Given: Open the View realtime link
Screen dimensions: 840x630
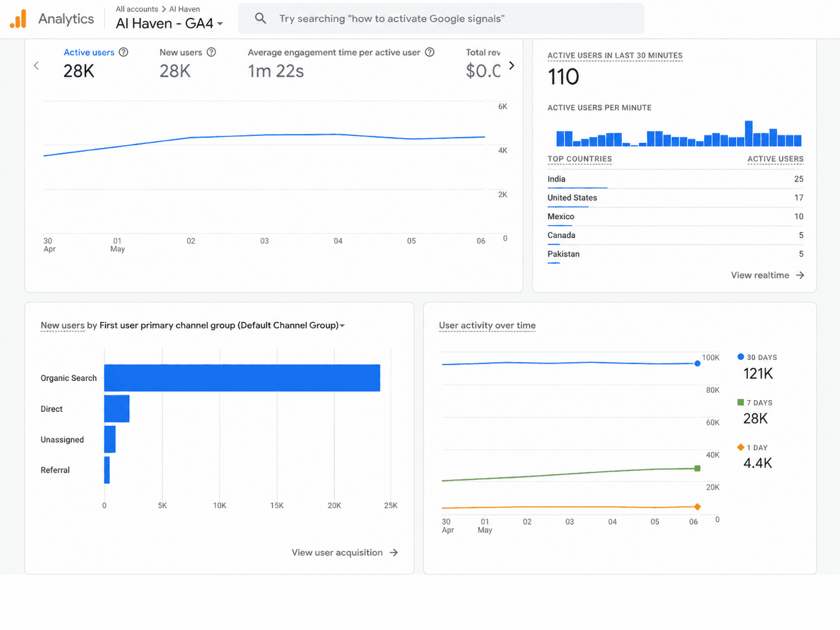Looking at the screenshot, I should click(767, 275).
